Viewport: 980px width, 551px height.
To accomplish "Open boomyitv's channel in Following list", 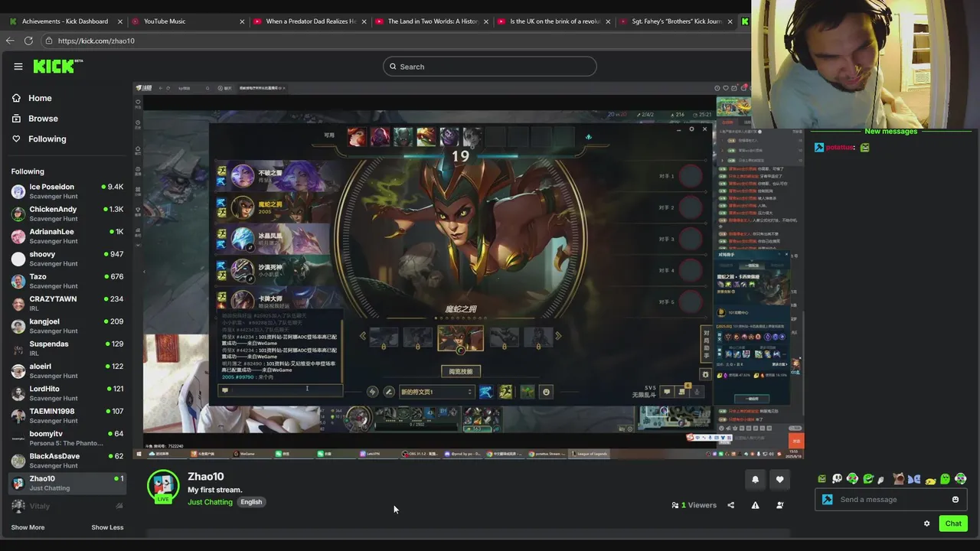I will click(x=67, y=438).
